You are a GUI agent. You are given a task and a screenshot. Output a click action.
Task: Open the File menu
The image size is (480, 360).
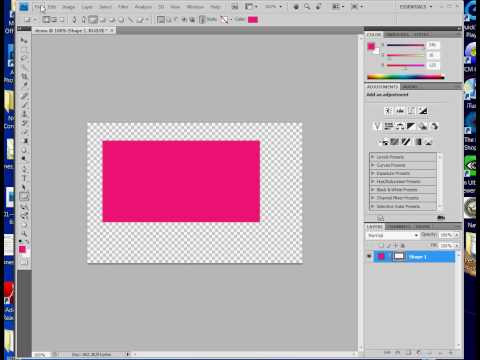[38, 7]
